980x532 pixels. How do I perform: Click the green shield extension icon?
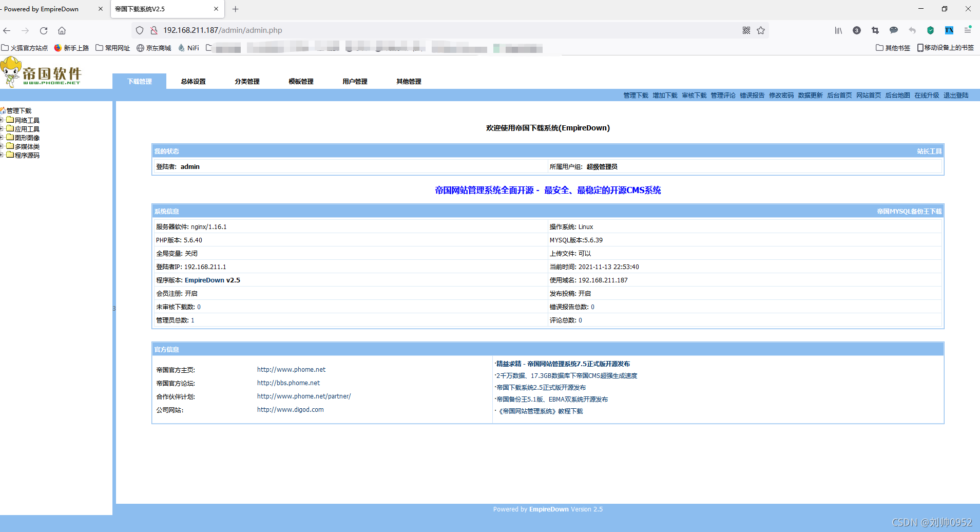[x=930, y=30]
